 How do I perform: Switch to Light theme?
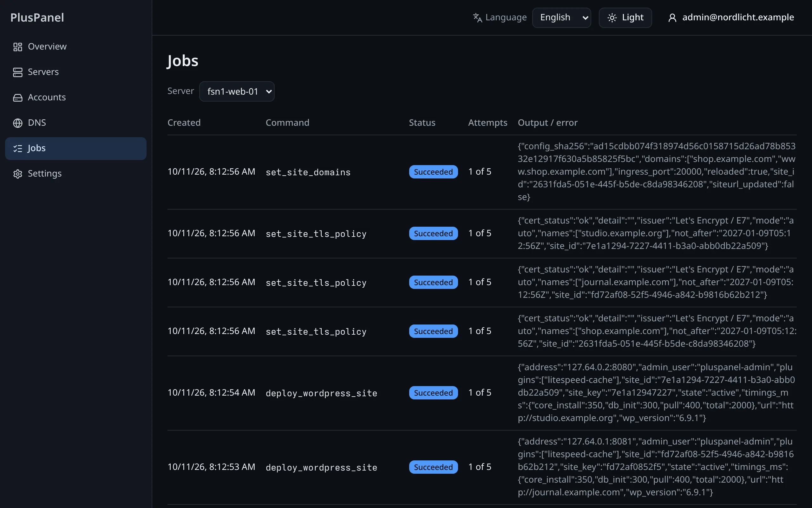pos(625,17)
